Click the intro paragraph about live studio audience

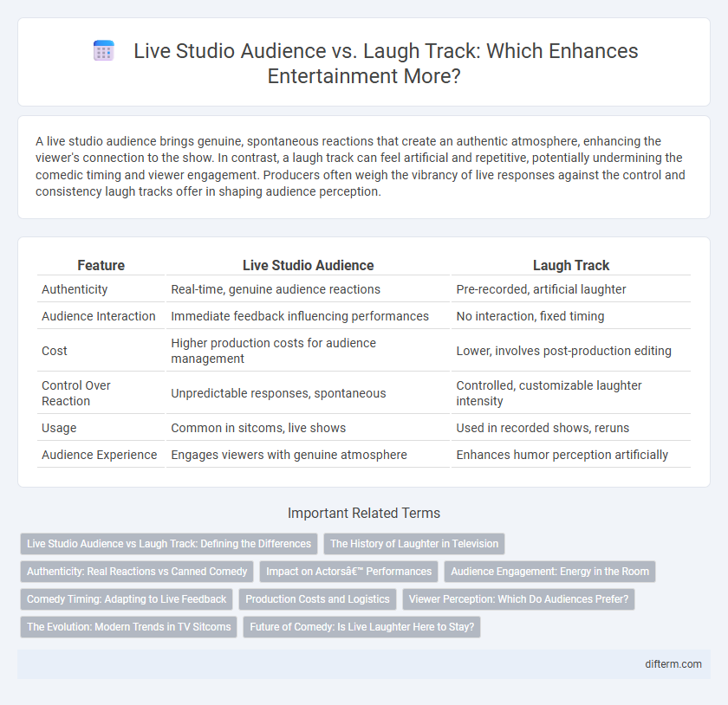pyautogui.click(x=361, y=166)
